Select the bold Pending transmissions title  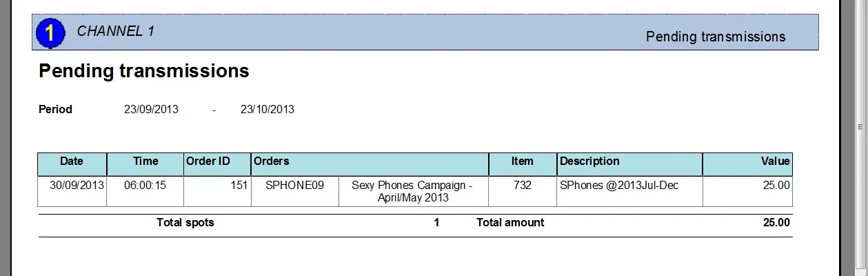(143, 70)
